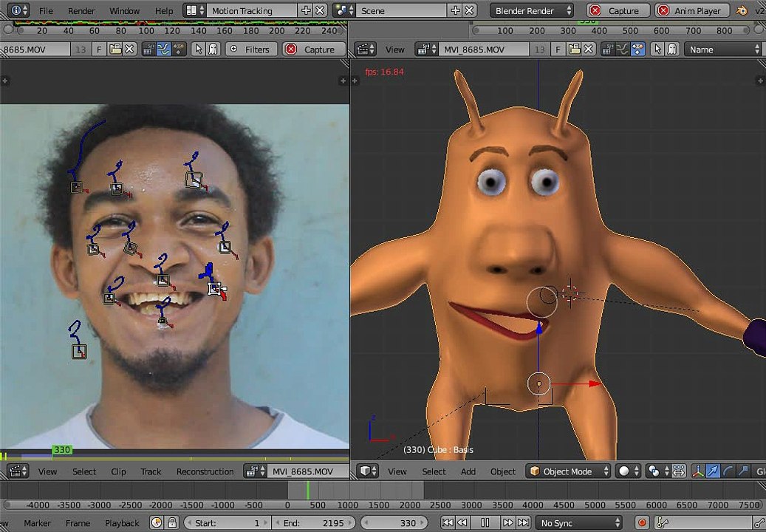Enable scale manipulator

click(x=742, y=471)
